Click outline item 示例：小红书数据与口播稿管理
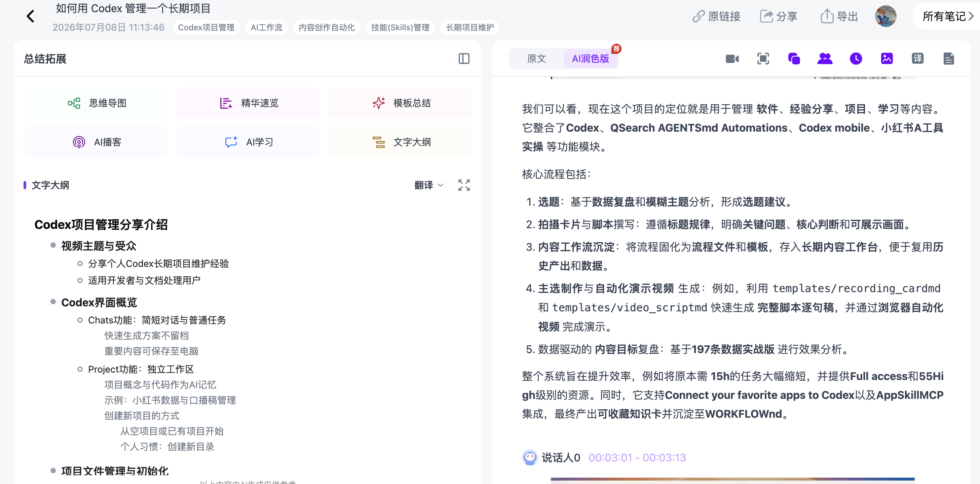 tap(170, 400)
